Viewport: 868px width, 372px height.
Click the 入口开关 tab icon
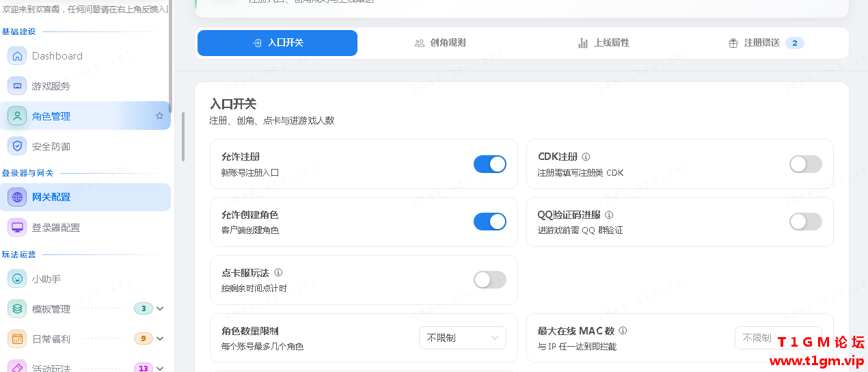257,43
